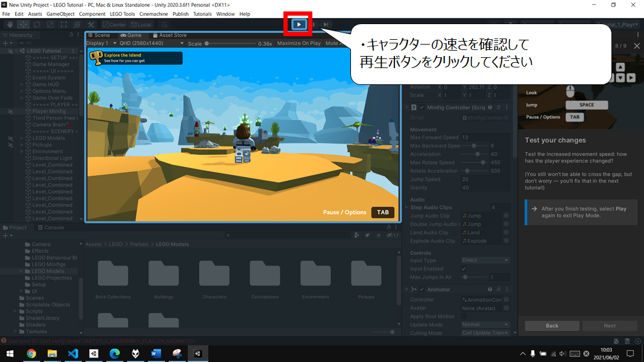
Task: Open the GameObject menu
Action: [x=60, y=14]
